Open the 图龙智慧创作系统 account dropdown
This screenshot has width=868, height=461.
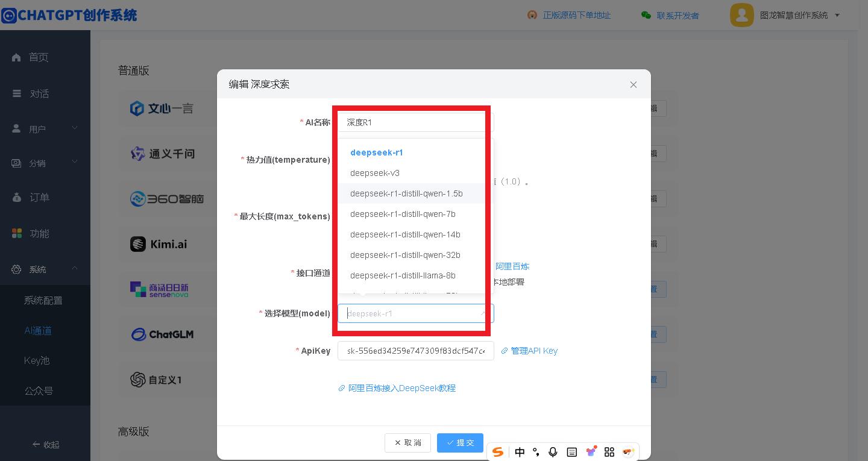[800, 15]
